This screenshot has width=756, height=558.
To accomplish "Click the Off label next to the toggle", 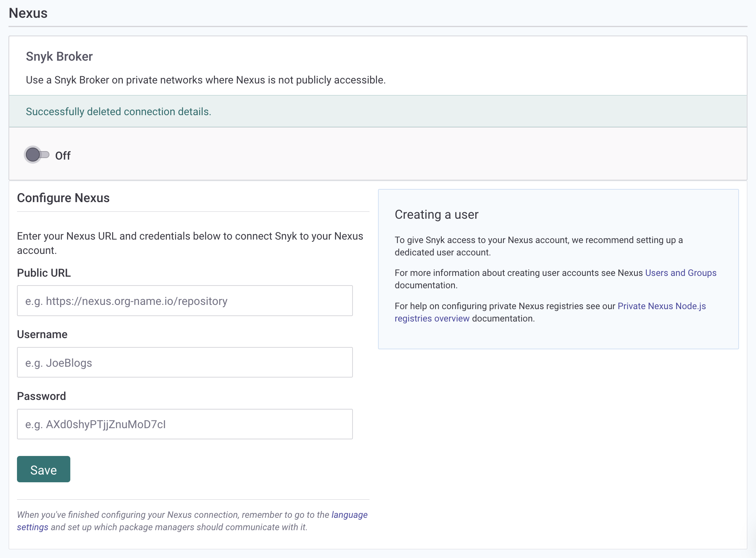I will [64, 155].
